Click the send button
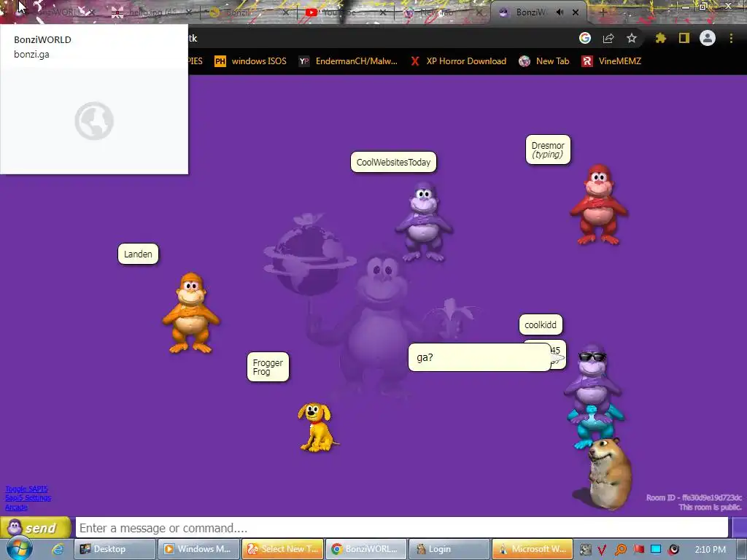The width and height of the screenshot is (747, 560). point(36,528)
